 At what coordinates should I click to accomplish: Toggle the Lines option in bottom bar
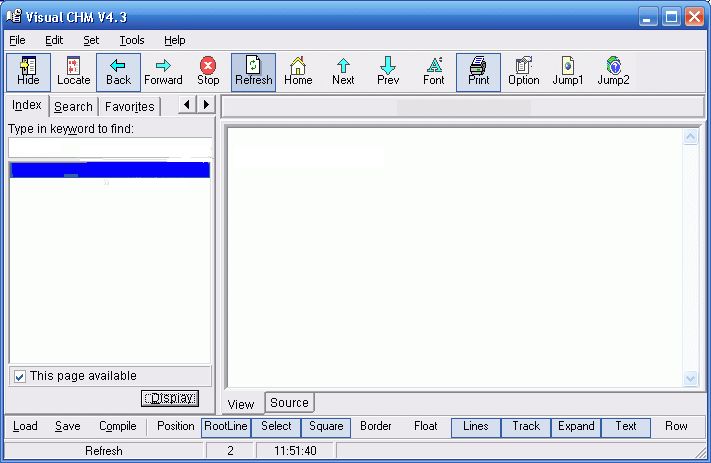pos(476,427)
